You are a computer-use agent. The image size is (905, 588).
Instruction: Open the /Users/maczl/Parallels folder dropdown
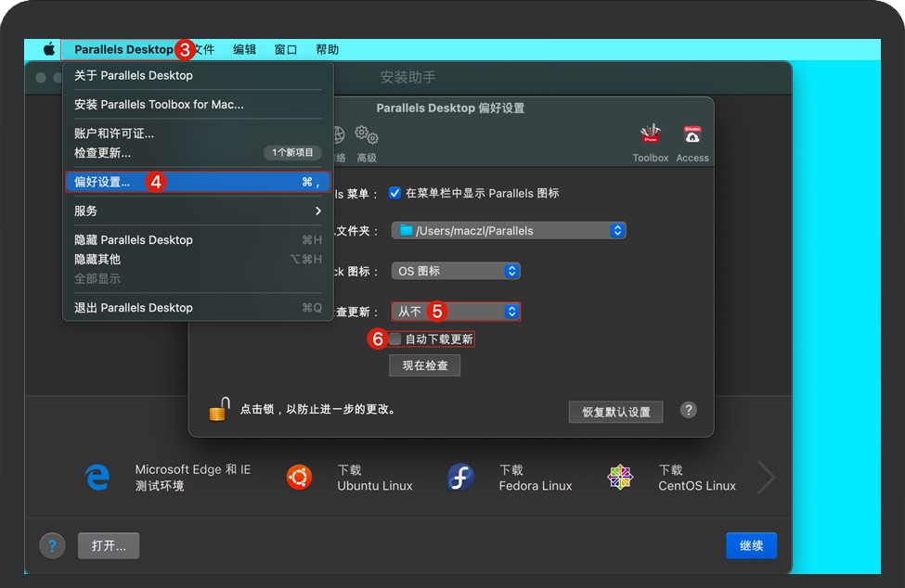click(509, 231)
